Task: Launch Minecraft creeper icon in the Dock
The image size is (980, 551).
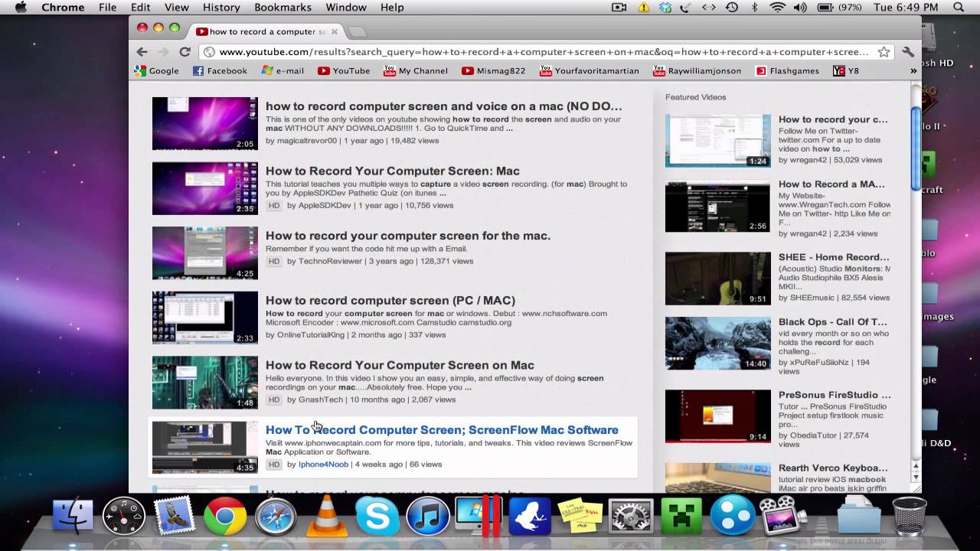Action: click(681, 517)
